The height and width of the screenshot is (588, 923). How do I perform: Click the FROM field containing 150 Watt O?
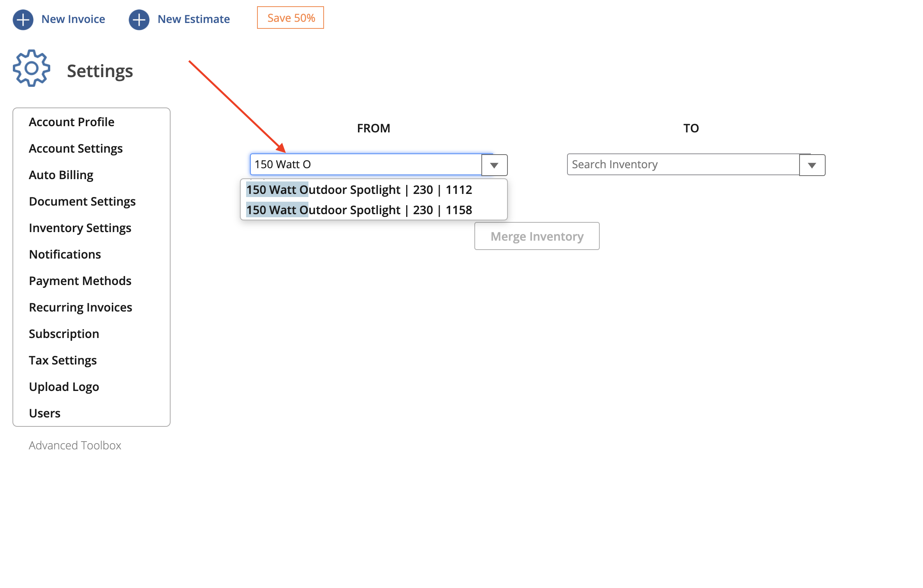(x=365, y=164)
